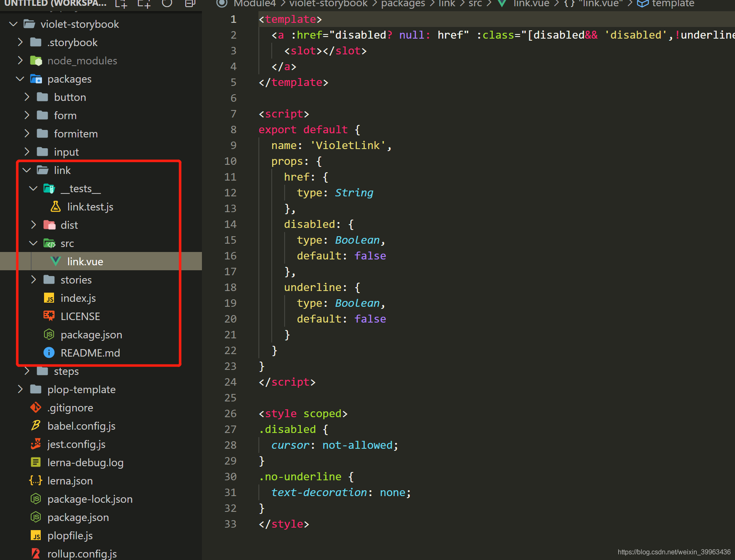Expand the node_modules folder chevron

(20, 61)
